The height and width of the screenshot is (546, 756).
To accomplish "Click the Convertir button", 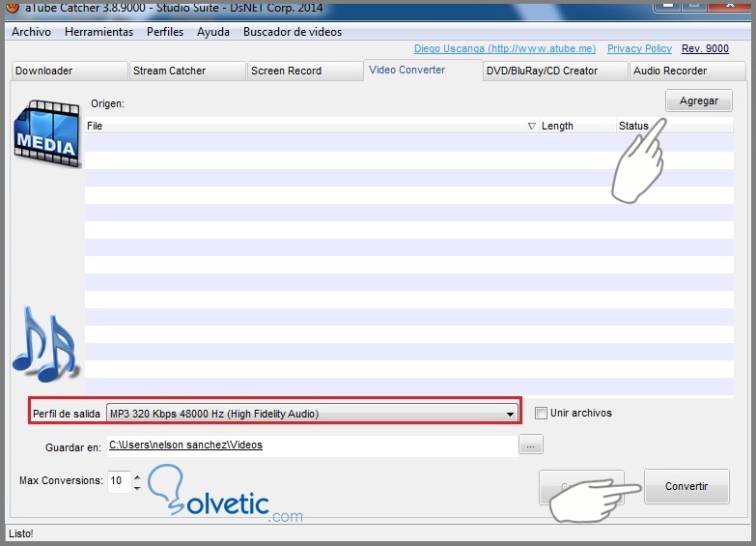I will coord(686,487).
